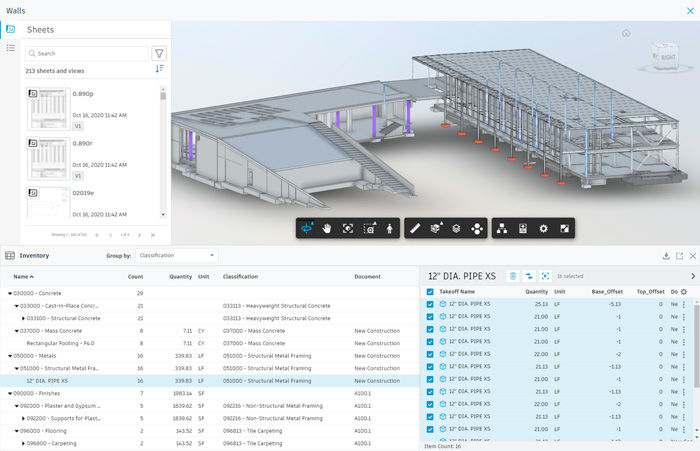Click the Search sheets input field
The image size is (700, 451).
click(x=88, y=54)
